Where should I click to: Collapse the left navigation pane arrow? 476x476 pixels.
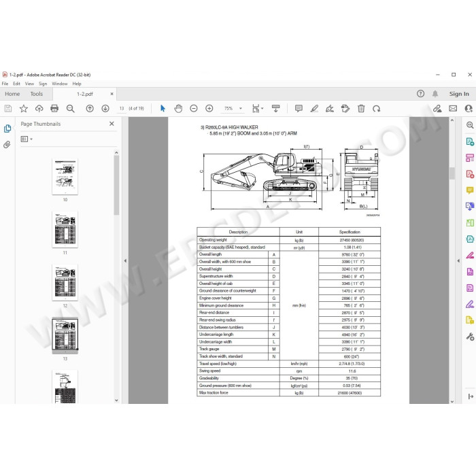pos(125,260)
